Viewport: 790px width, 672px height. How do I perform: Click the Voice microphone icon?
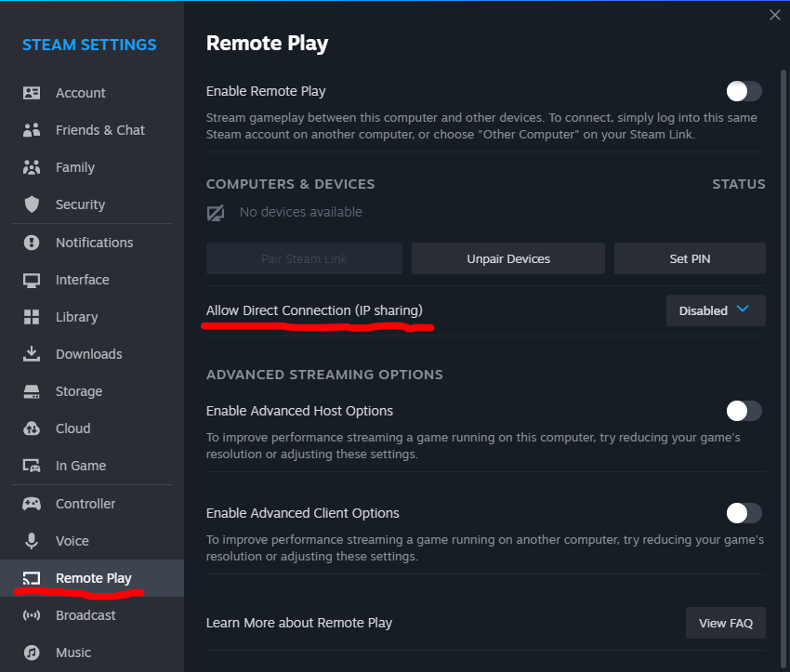(x=32, y=541)
